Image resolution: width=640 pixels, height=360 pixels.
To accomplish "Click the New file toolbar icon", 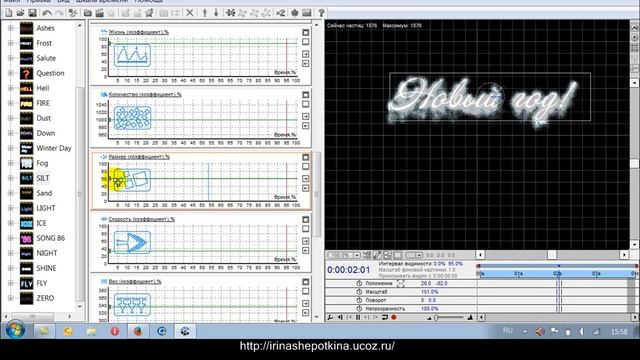I will 9,13.
